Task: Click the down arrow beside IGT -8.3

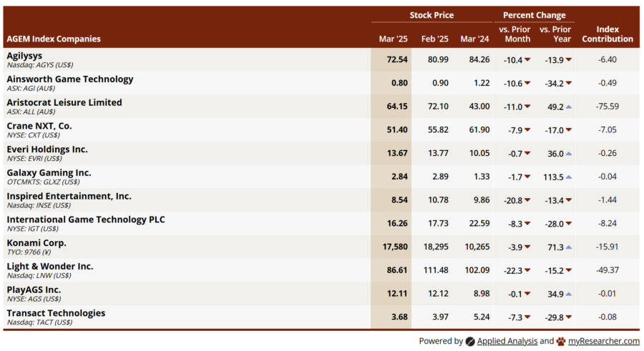Action: tap(527, 224)
